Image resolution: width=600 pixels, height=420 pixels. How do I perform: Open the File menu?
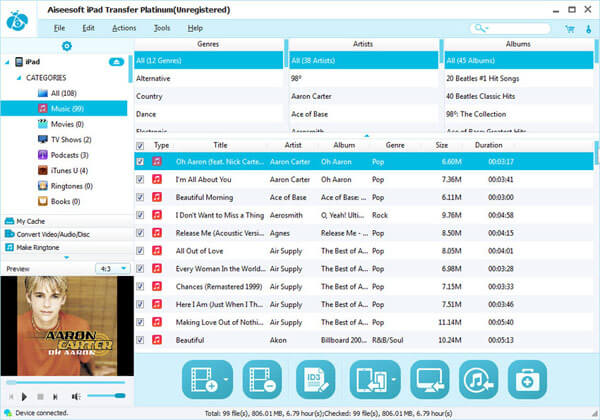(59, 28)
